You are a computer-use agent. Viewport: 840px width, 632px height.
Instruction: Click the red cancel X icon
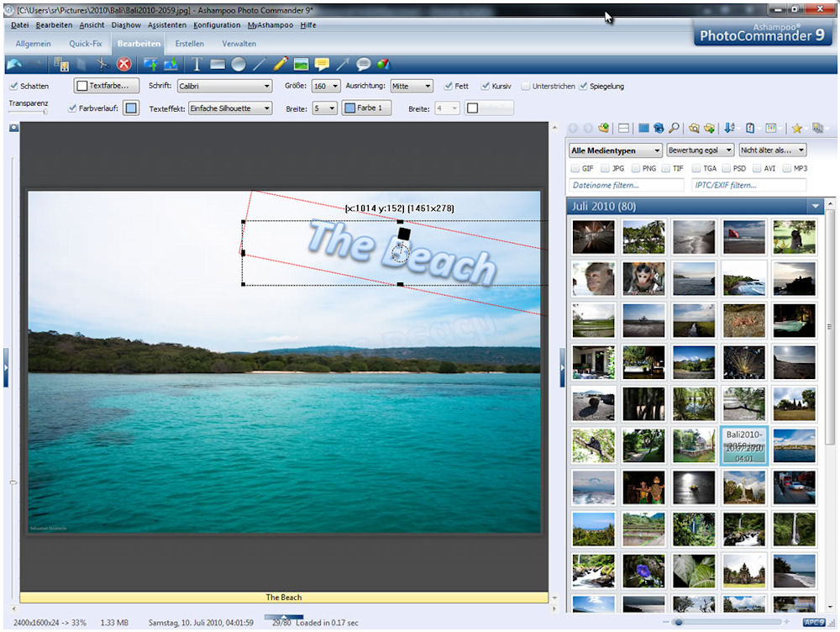123,64
